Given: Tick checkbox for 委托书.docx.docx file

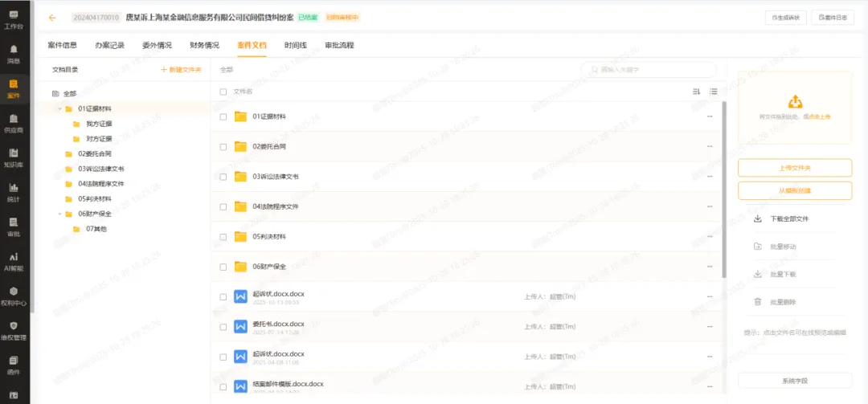Looking at the screenshot, I should 223,327.
